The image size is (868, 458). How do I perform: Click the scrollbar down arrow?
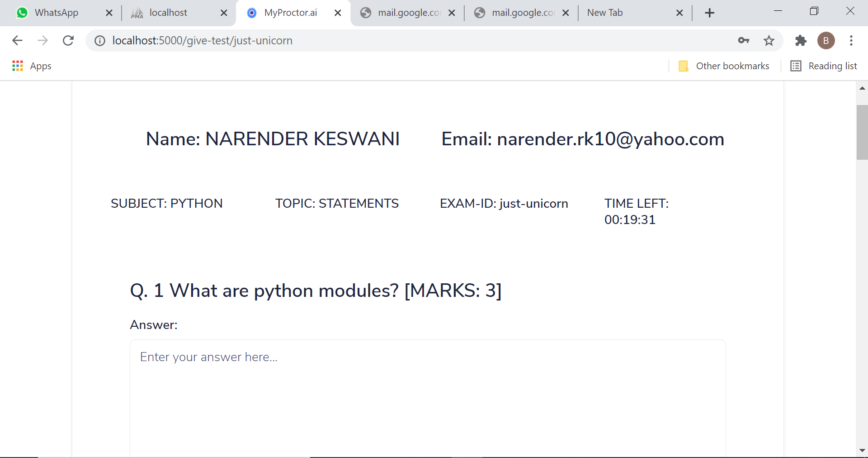[862, 451]
